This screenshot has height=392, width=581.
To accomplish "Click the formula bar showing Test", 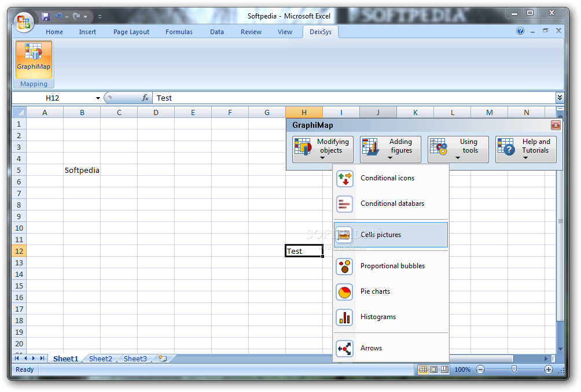I will (354, 98).
